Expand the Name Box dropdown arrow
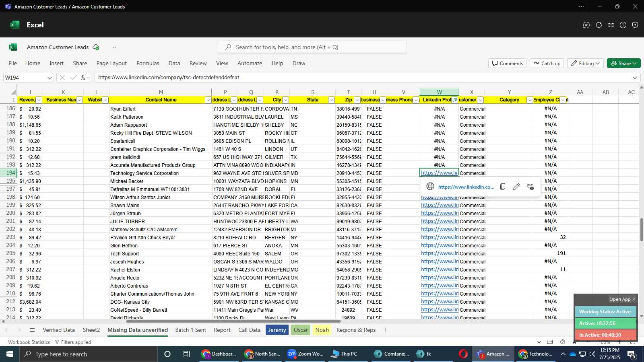Screen dimensions: 644x362 (x=50, y=78)
